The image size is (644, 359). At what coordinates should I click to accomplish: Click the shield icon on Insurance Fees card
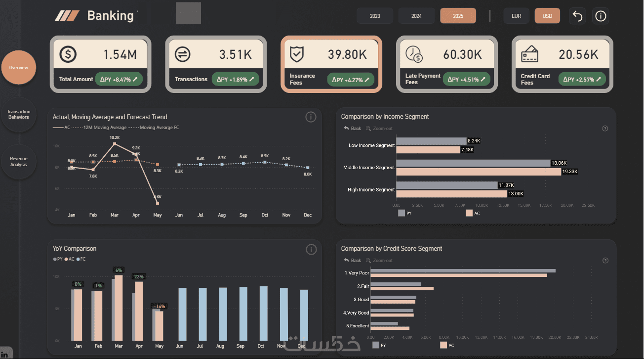click(297, 54)
